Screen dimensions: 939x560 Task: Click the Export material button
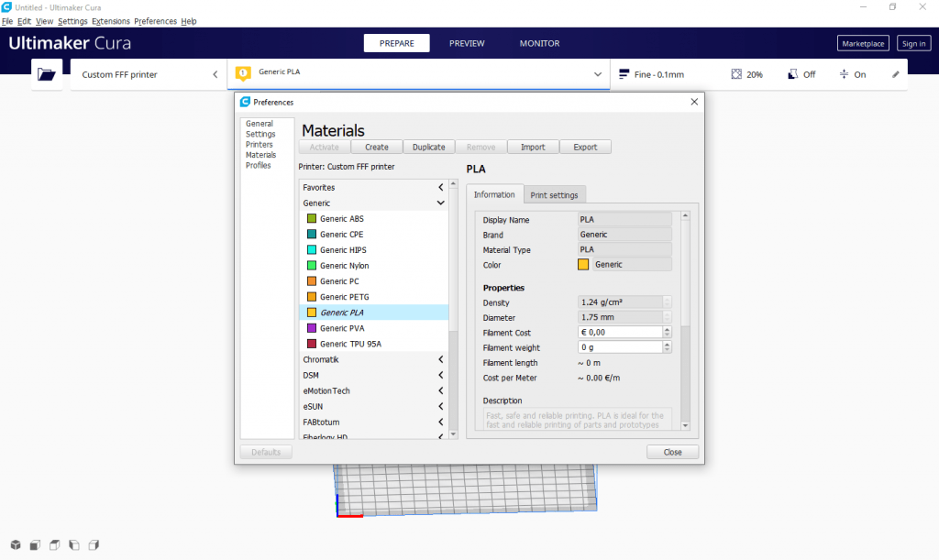coord(585,148)
